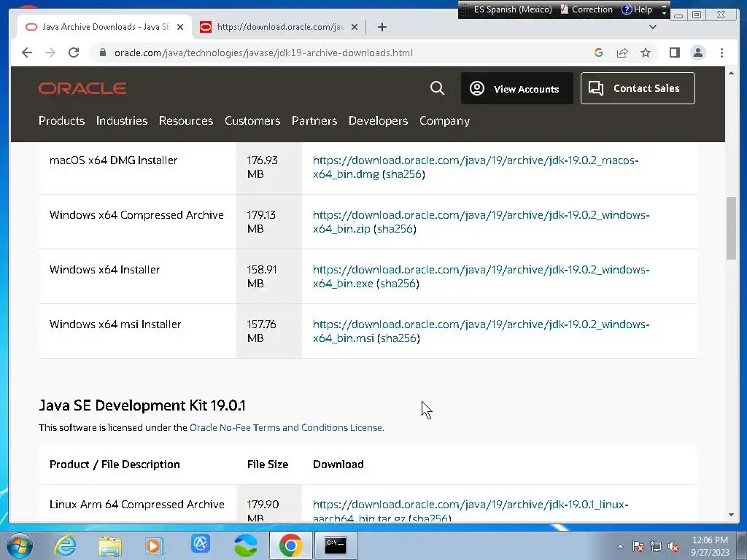Screen dimensions: 747x560
Task: Launch Internet Explorer from taskbar
Action: point(65,545)
